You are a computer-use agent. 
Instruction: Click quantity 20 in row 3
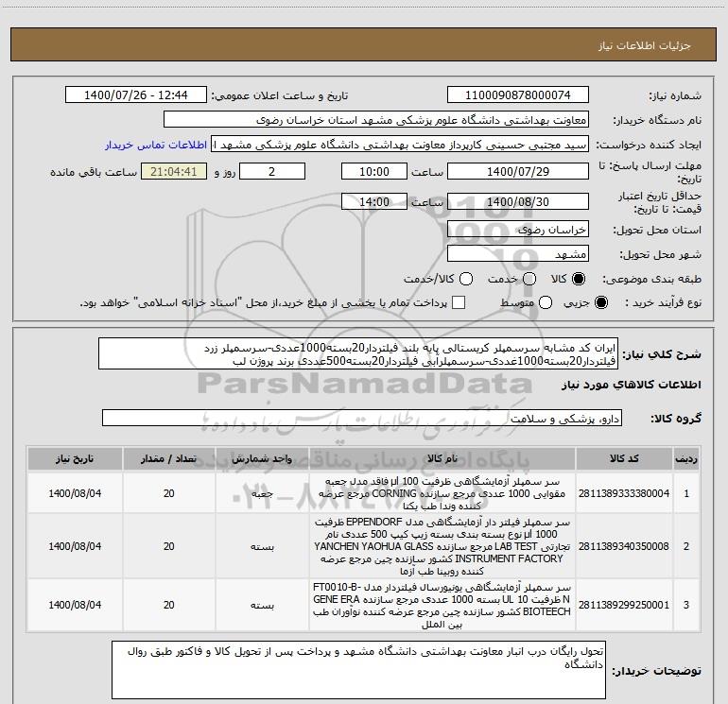pyautogui.click(x=169, y=605)
